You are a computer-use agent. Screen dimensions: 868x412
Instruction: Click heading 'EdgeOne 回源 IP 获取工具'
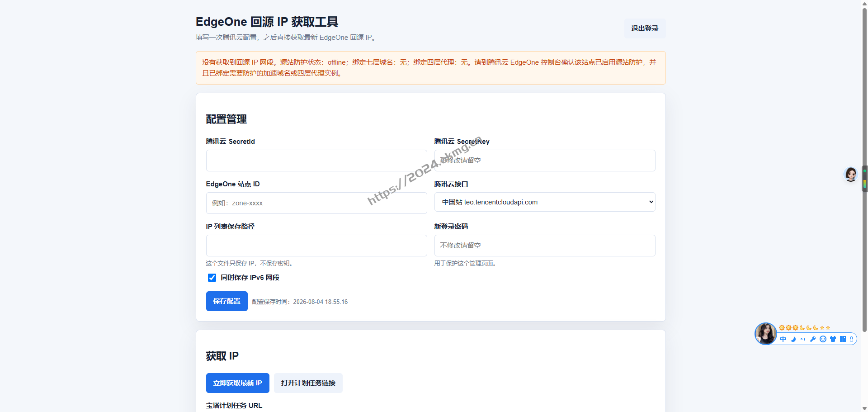pos(267,22)
